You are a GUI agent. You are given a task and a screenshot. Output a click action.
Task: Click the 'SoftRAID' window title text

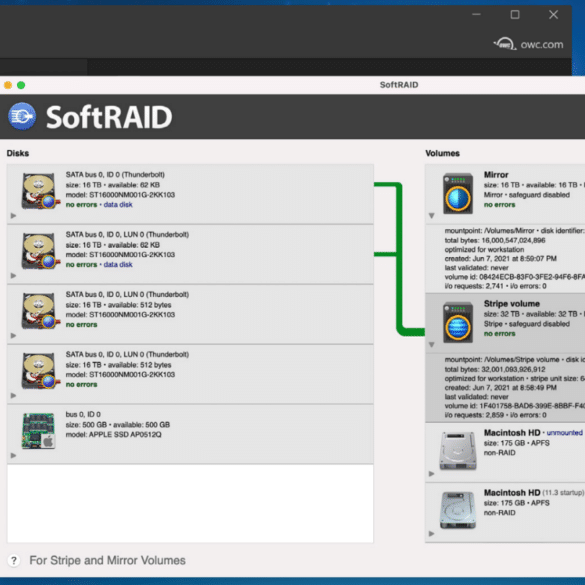pos(399,85)
